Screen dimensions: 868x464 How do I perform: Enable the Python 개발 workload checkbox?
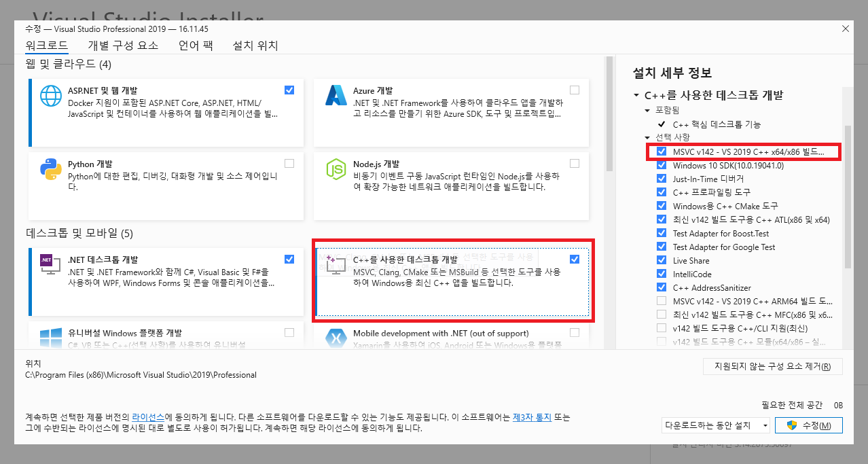290,163
